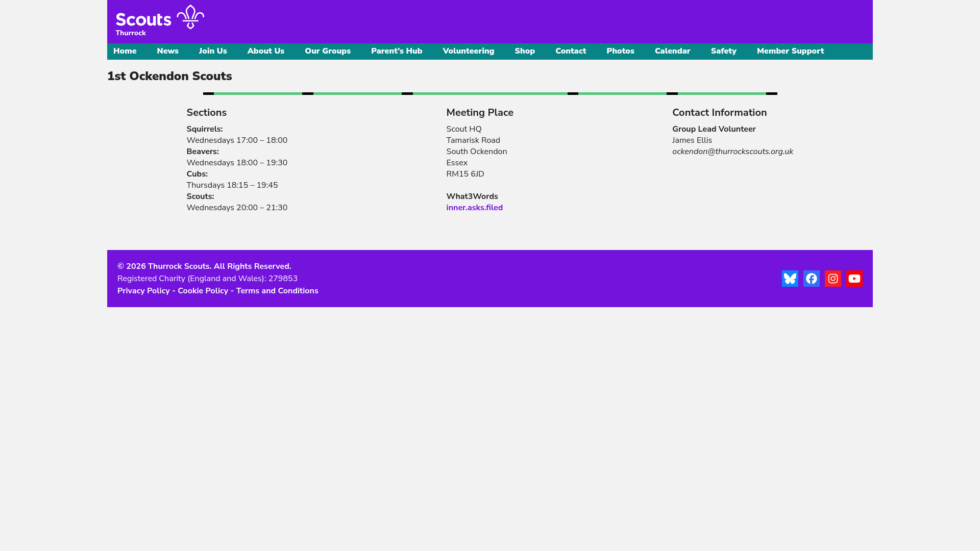Open the Instagram social icon
The width and height of the screenshot is (980, 551).
click(832, 279)
